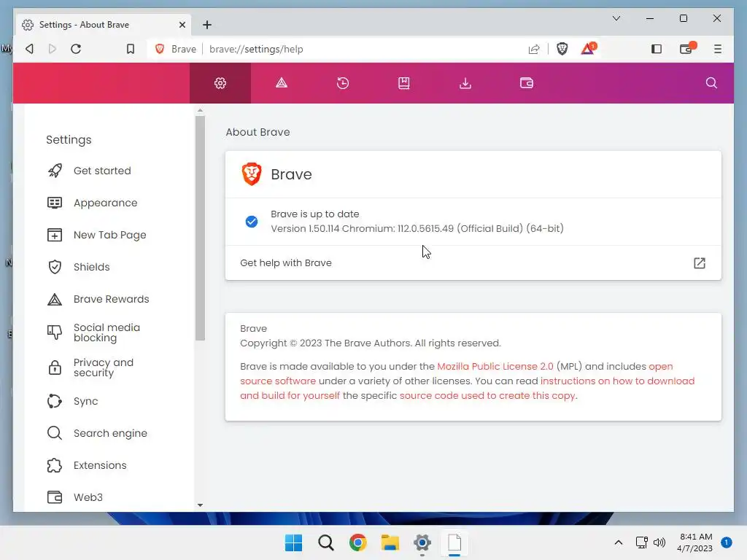Viewport: 747px width, 560px height.
Task: Open the Settings gear app in the taskbar
Action: pyautogui.click(x=422, y=542)
